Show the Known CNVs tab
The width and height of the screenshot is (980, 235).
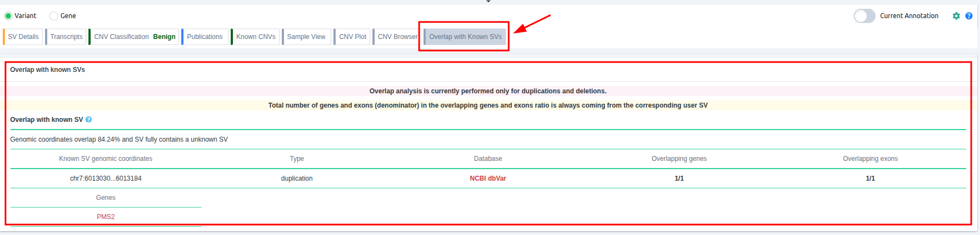255,37
